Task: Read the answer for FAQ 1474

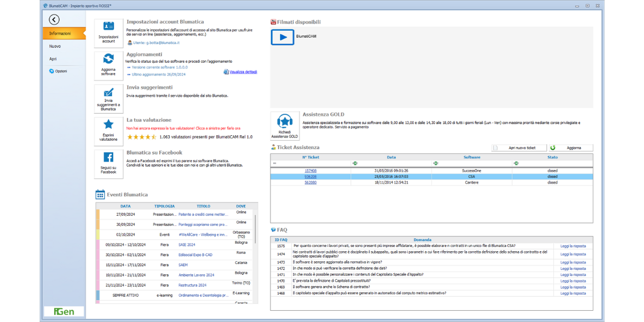Action: point(573,254)
